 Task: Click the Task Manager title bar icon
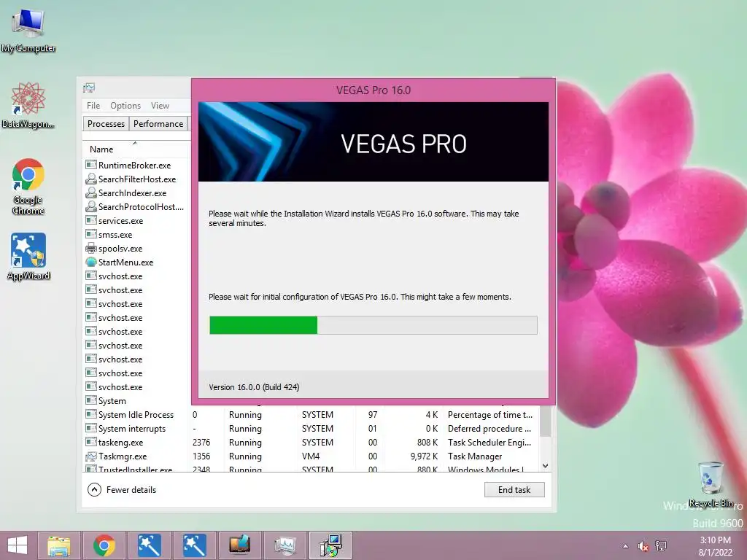(89, 87)
